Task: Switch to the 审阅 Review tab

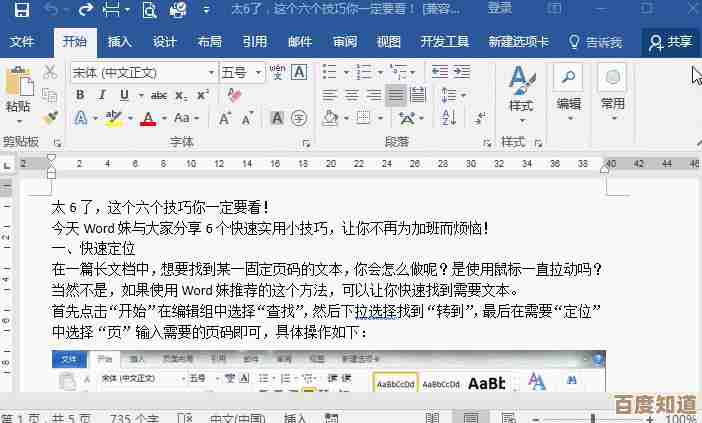Action: coord(345,42)
